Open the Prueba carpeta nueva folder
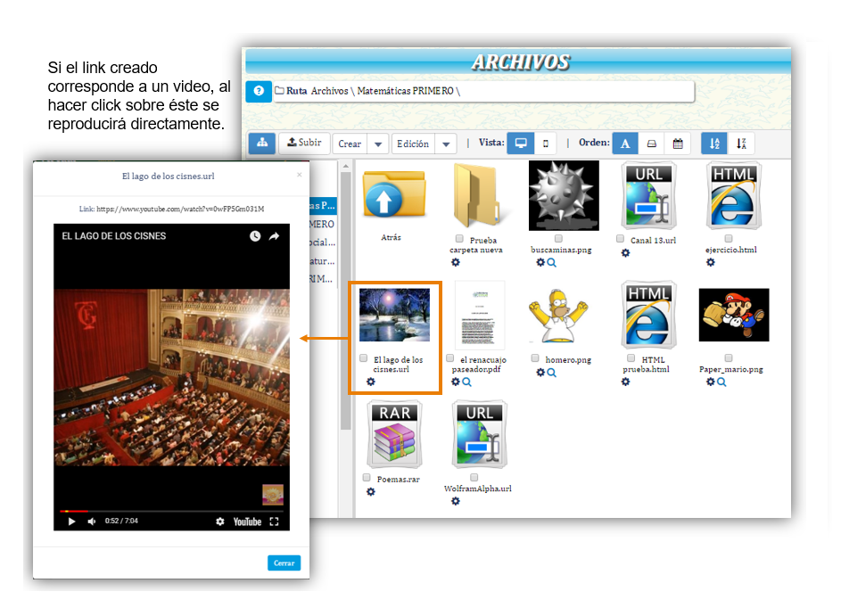This screenshot has width=841, height=616. click(x=477, y=196)
